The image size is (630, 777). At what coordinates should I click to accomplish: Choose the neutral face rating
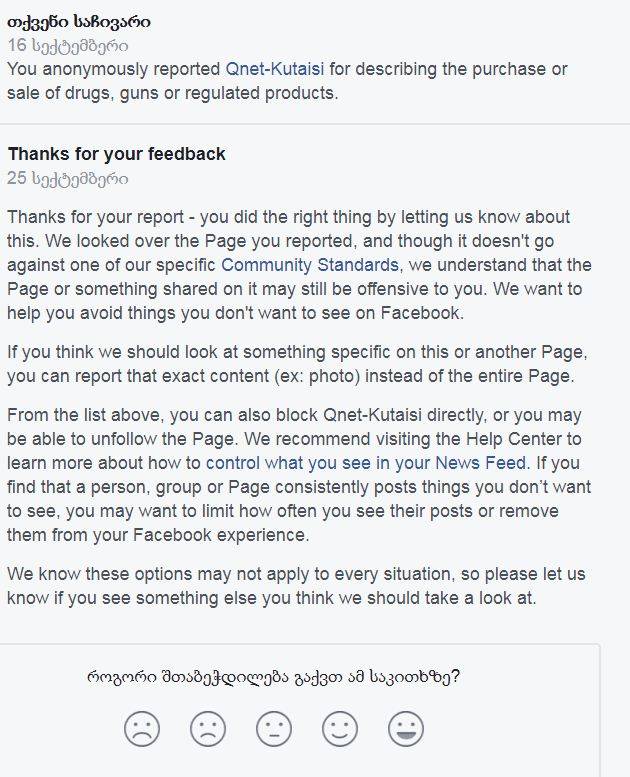pyautogui.click(x=274, y=729)
